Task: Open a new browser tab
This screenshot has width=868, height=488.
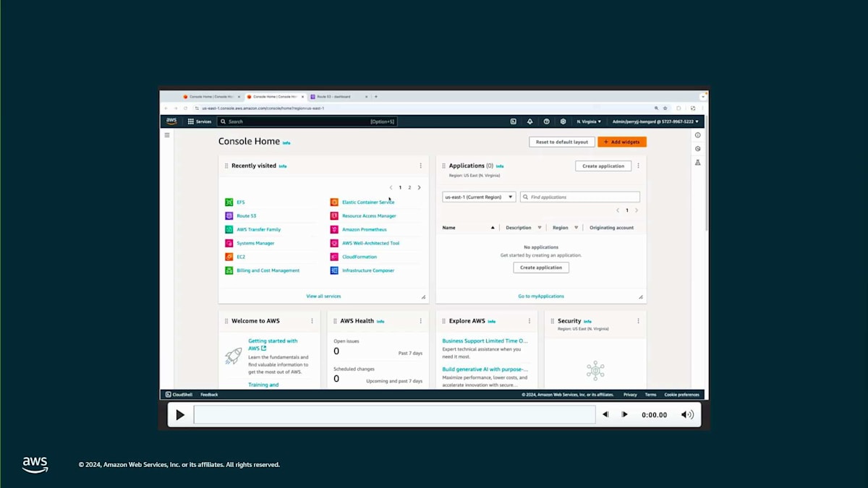Action: pyautogui.click(x=376, y=96)
